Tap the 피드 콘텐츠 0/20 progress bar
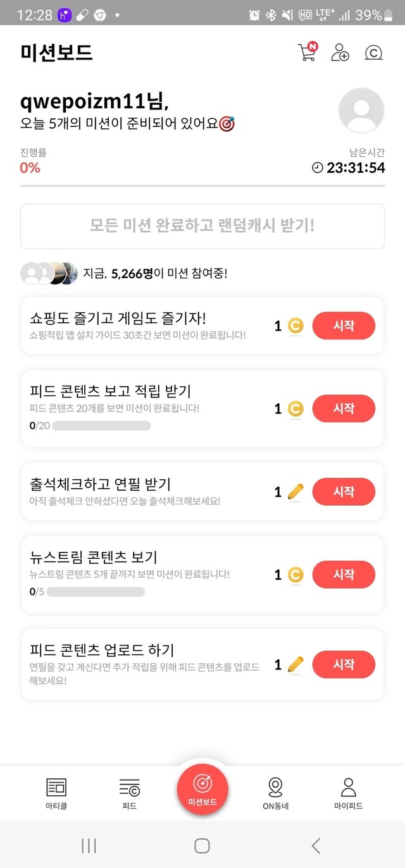The image size is (405, 868). pos(101,426)
